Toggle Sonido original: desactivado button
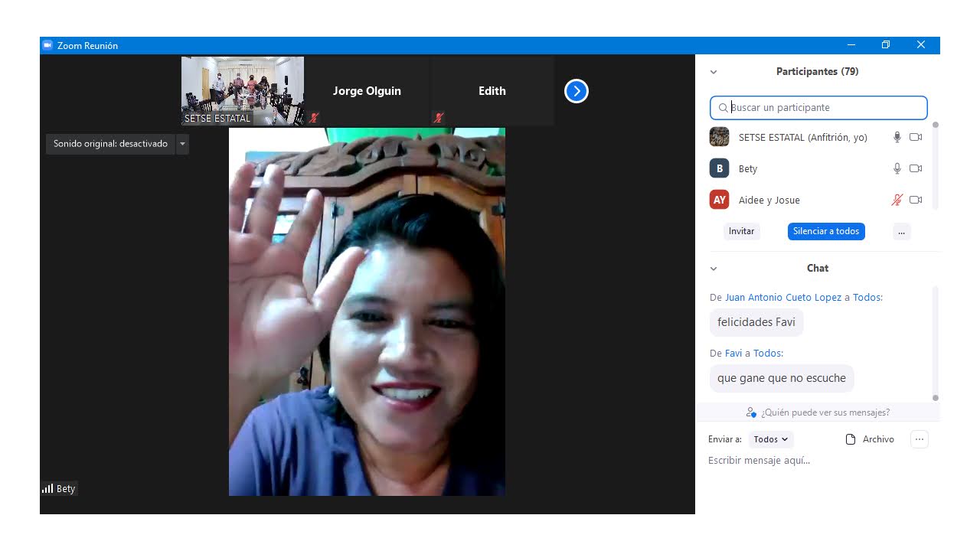The image size is (980, 551). click(110, 144)
